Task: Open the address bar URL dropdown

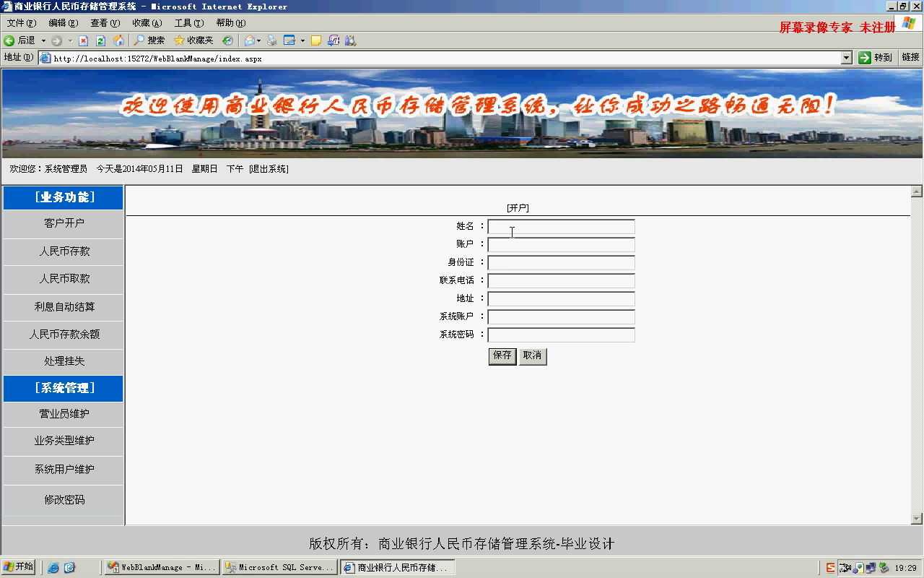Action: 847,58
